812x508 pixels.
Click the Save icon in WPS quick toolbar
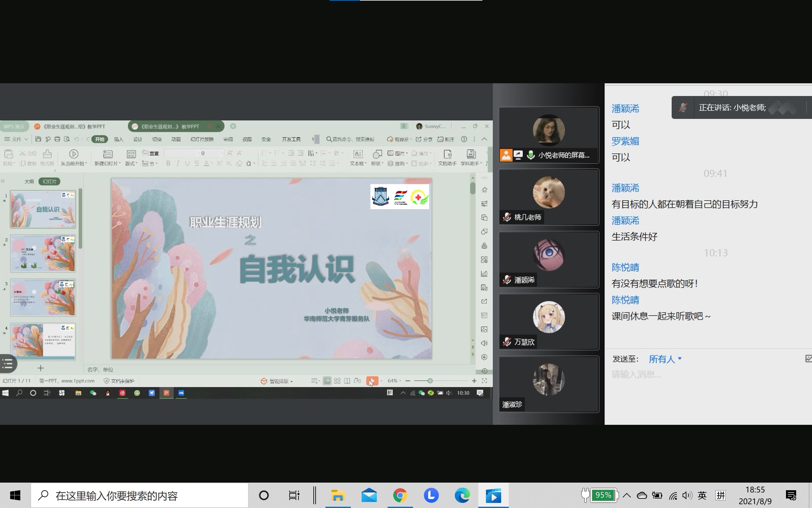click(38, 139)
